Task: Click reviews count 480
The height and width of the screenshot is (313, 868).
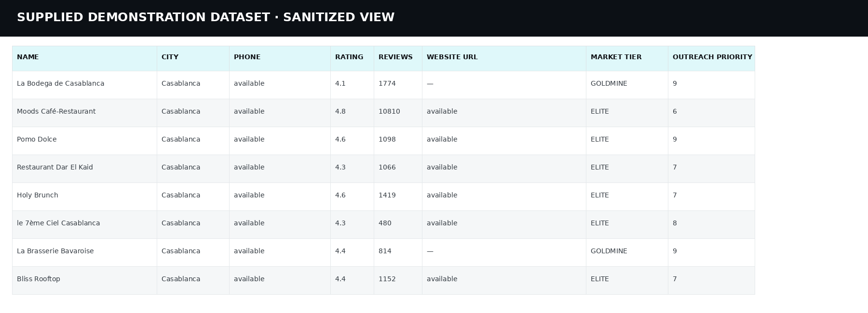Action: pos(385,223)
